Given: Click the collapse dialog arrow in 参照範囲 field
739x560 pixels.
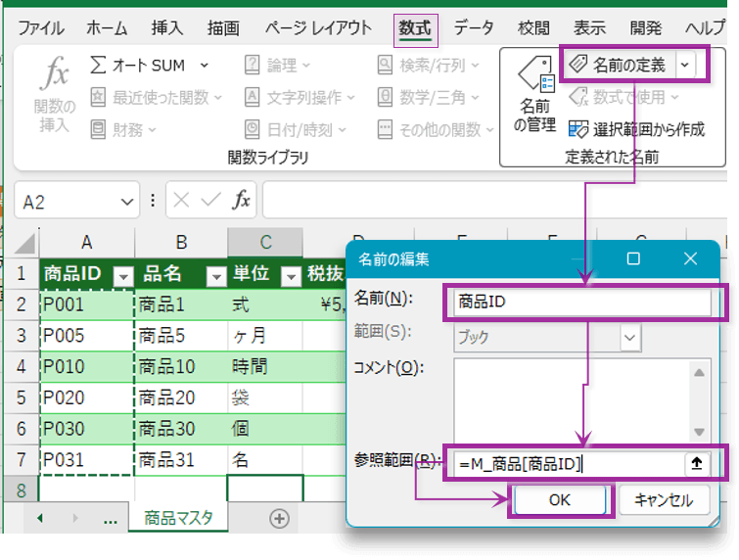Looking at the screenshot, I should pyautogui.click(x=697, y=464).
